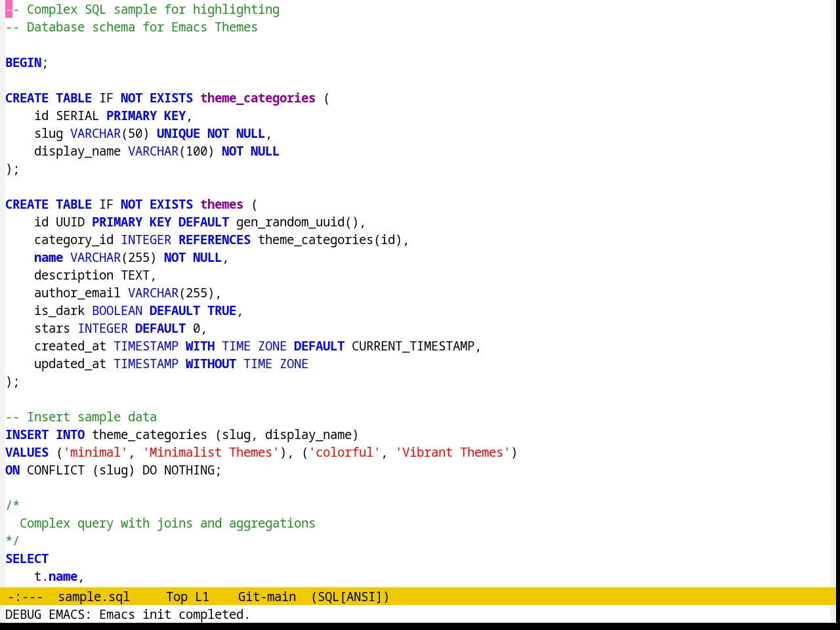This screenshot has height=630, width=840.
Task: Place cursor on the BEGIN keyword
Action: 24,62
